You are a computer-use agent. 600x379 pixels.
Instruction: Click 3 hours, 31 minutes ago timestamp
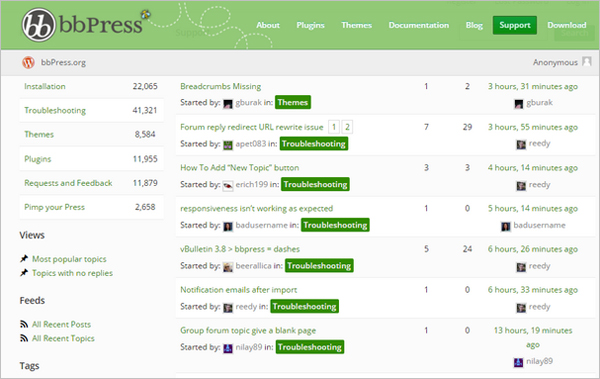tap(533, 87)
